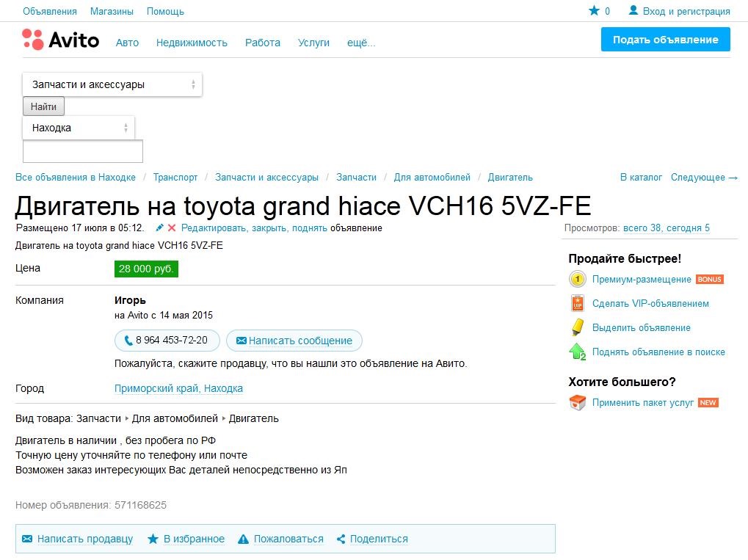Click the VIP listing orange icon
This screenshot has width=748, height=560.
coord(577,303)
